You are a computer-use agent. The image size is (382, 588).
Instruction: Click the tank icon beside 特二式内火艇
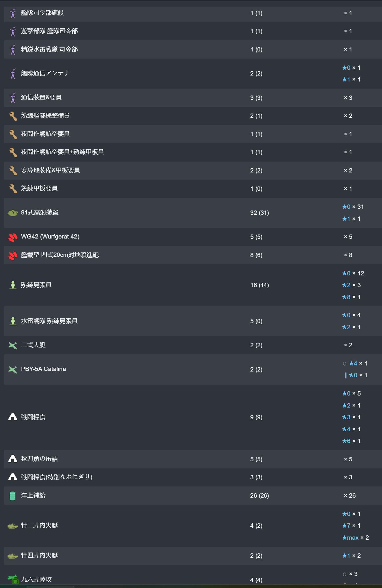[x=13, y=526]
